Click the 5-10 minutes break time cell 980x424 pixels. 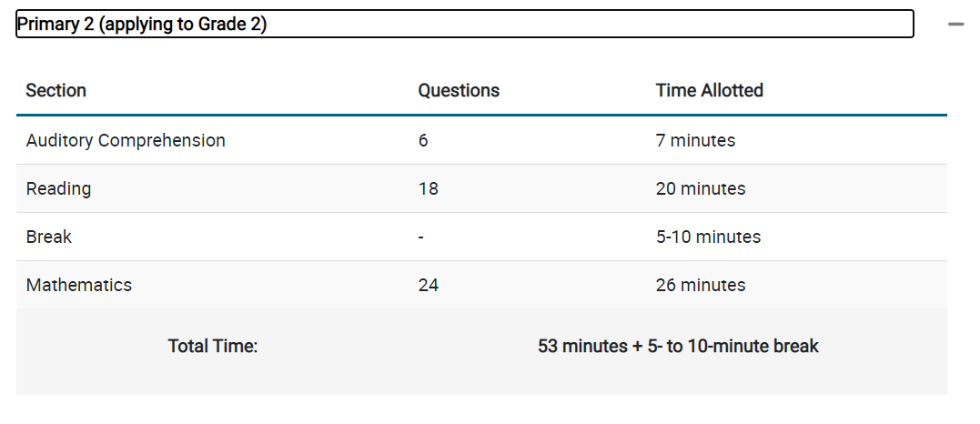coord(708,237)
